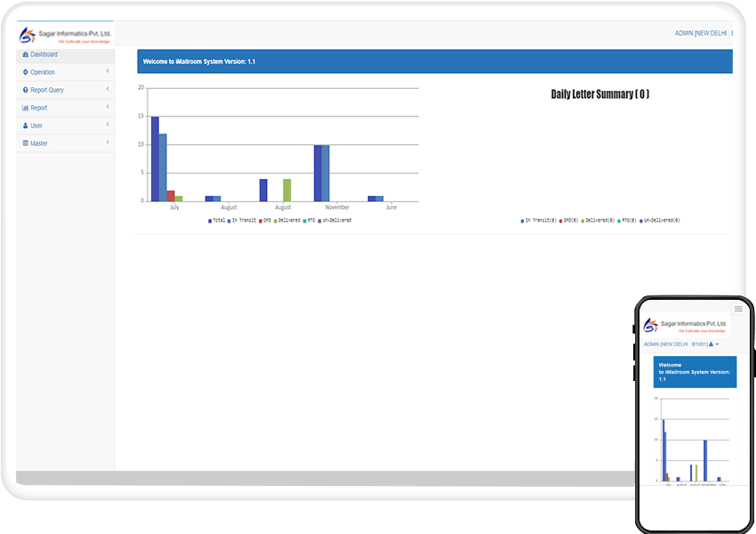Click the User person icon
Screen dimensions: 756x534
tap(26, 125)
